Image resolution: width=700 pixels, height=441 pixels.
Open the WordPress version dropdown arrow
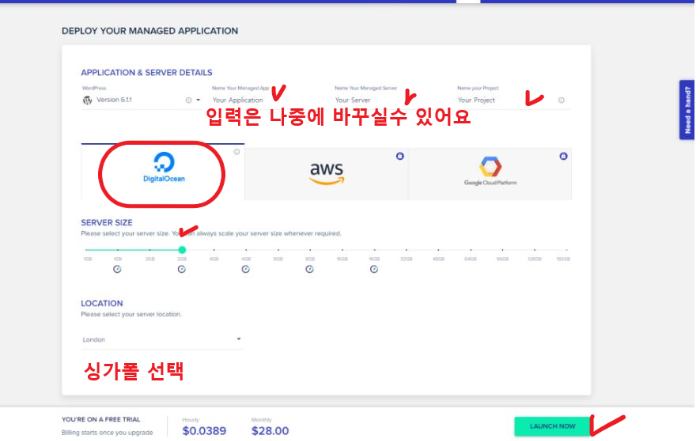point(198,100)
